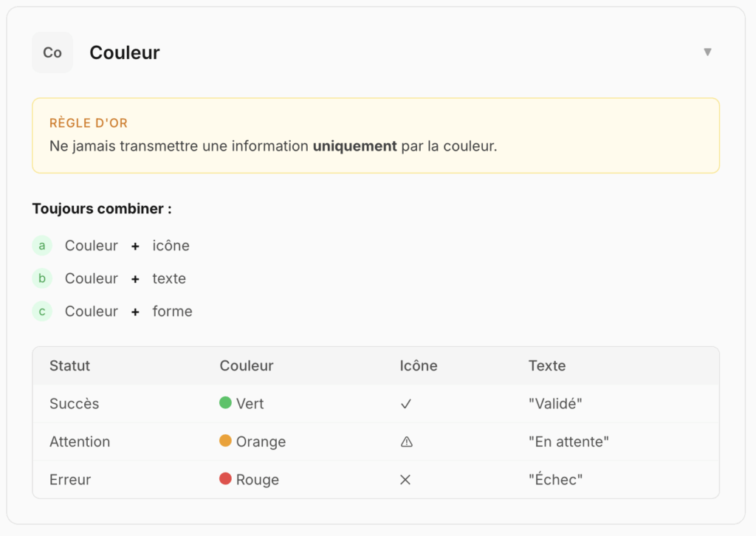756x536 pixels.
Task: Select the "En attente" text cell
Action: pyautogui.click(x=568, y=441)
